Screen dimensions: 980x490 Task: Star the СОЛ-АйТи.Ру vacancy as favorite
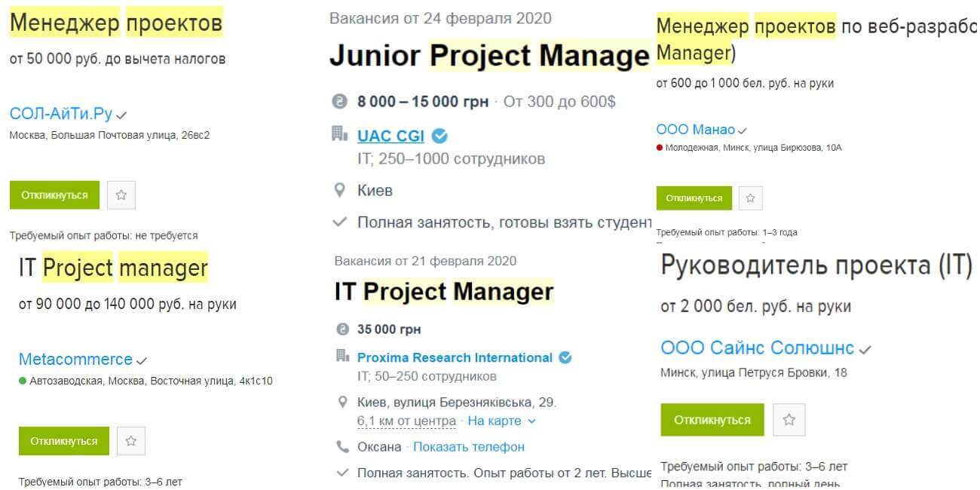(121, 195)
